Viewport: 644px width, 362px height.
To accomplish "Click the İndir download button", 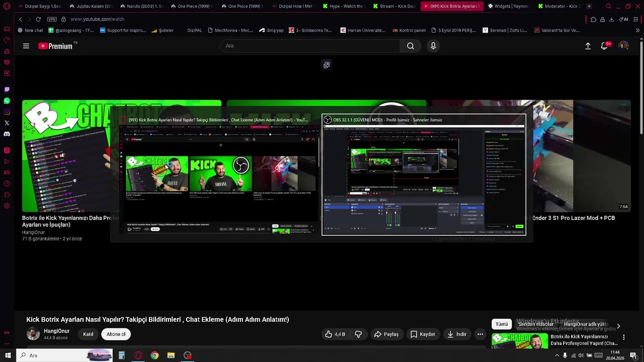I will tap(456, 334).
